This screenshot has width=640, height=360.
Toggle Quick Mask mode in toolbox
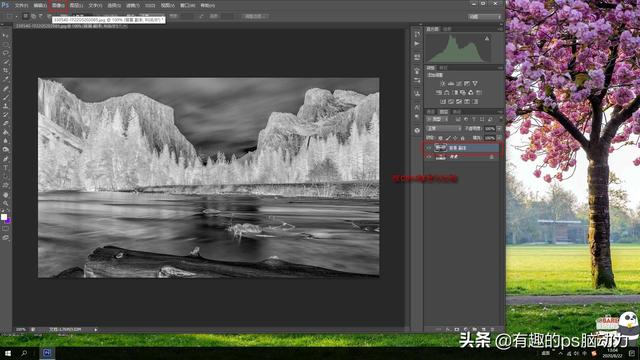(x=6, y=229)
